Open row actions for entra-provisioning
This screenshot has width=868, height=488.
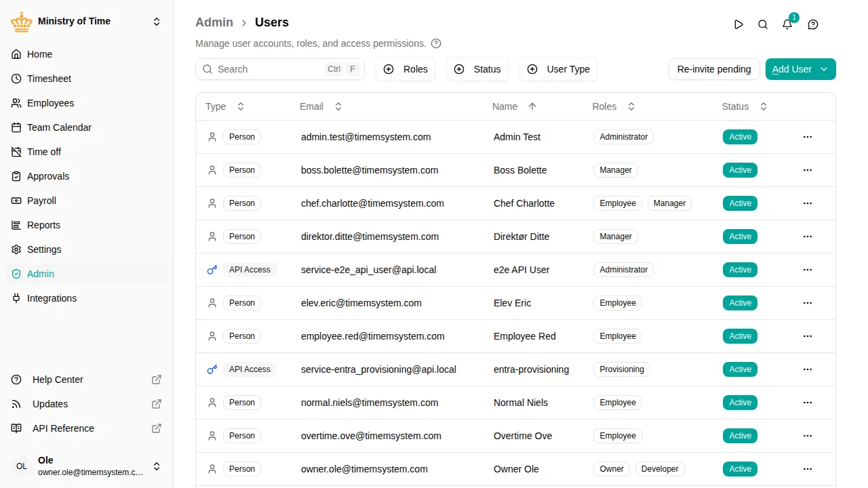(x=808, y=369)
